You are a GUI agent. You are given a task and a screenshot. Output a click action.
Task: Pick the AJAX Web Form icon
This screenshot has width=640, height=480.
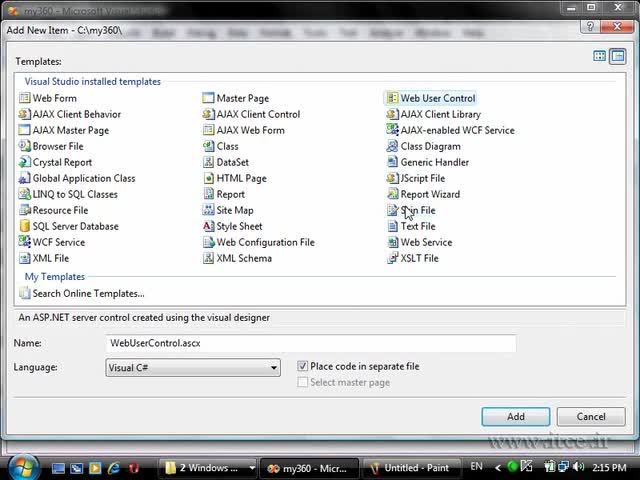[x=208, y=130]
